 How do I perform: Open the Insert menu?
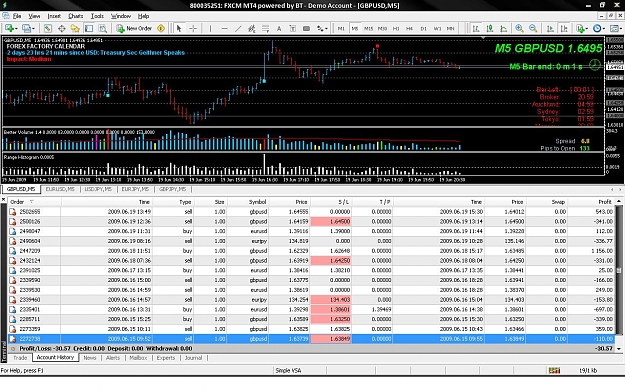(x=54, y=16)
